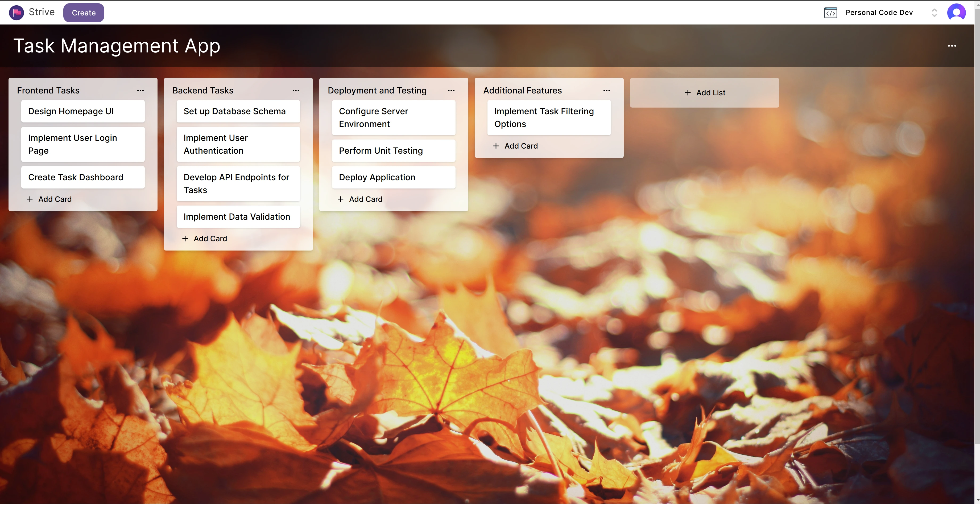Open the Backend Tasks list options menu

[296, 91]
